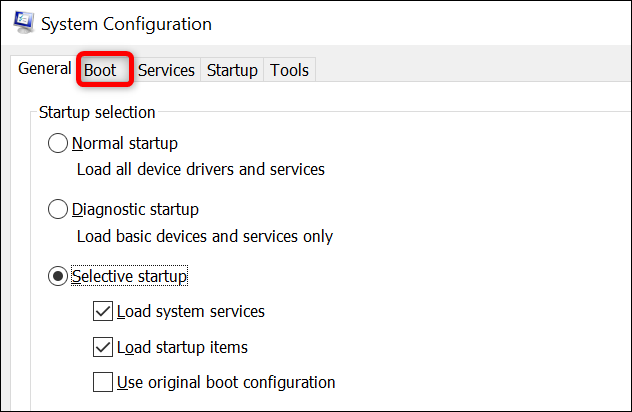The width and height of the screenshot is (632, 412).
Task: Go to the Startup tab
Action: coord(232,71)
